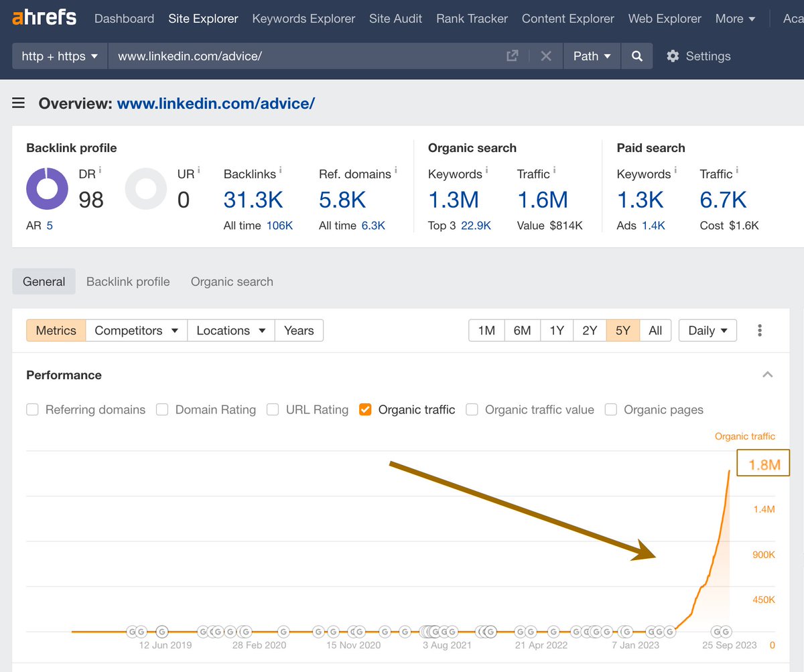Screen dimensions: 804x672
Task: Open Content Explorer
Action: pyautogui.click(x=568, y=19)
